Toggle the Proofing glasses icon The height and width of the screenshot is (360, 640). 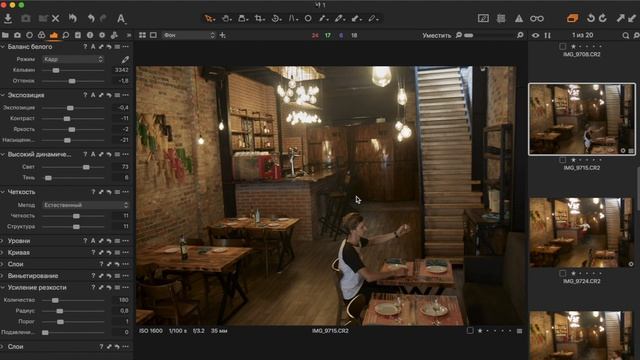[537, 18]
